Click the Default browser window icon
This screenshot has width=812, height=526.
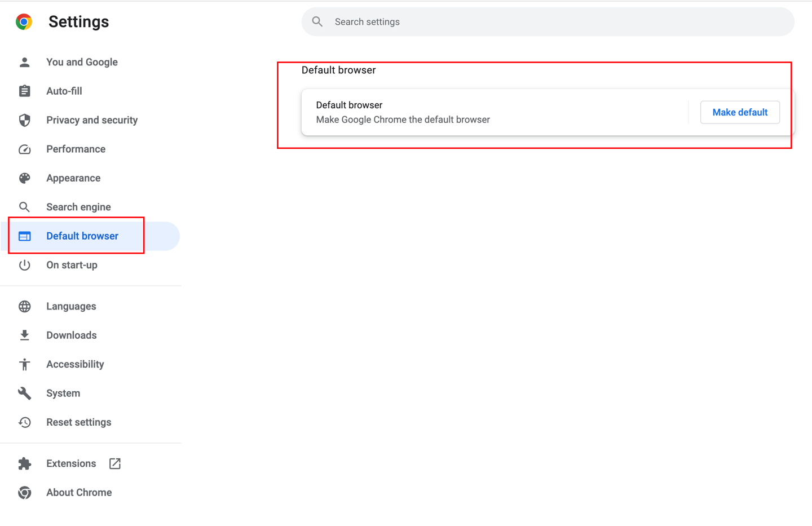24,236
